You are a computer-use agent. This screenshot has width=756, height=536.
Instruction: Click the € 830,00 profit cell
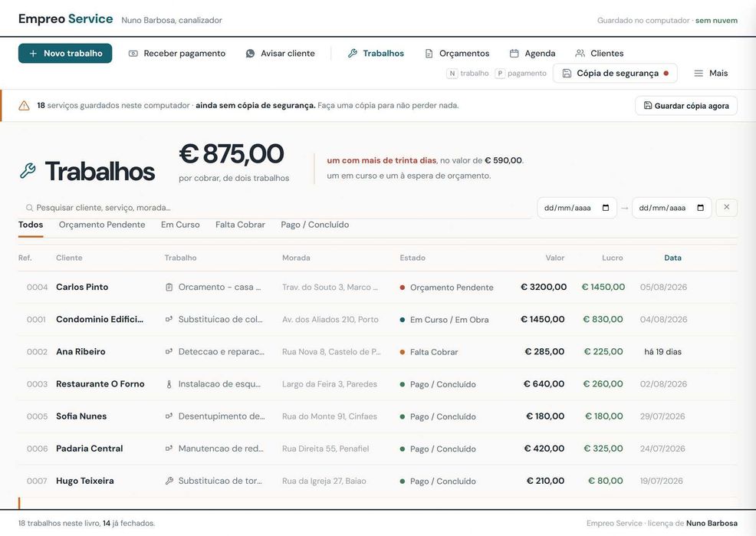[x=603, y=319]
